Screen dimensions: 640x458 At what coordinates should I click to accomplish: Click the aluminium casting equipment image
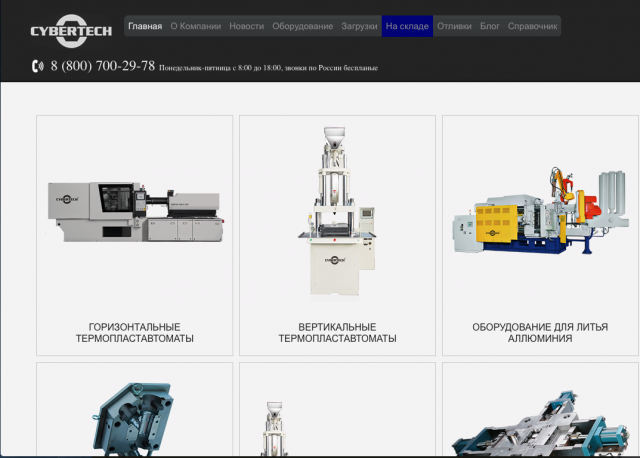pyautogui.click(x=540, y=211)
